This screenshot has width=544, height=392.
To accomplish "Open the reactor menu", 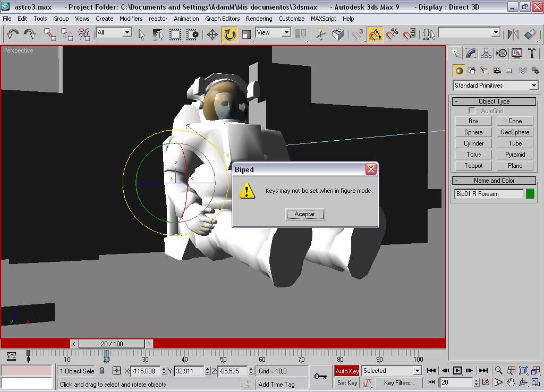I will coord(158,19).
